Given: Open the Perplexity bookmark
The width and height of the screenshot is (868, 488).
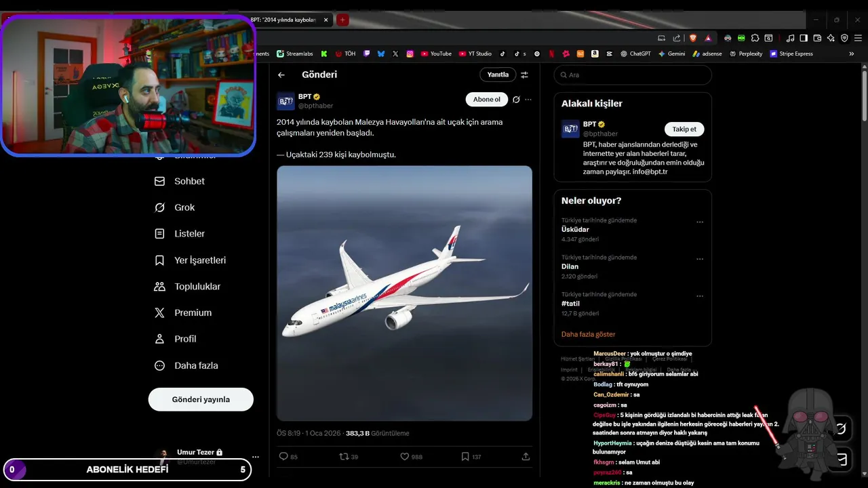Looking at the screenshot, I should [x=746, y=54].
